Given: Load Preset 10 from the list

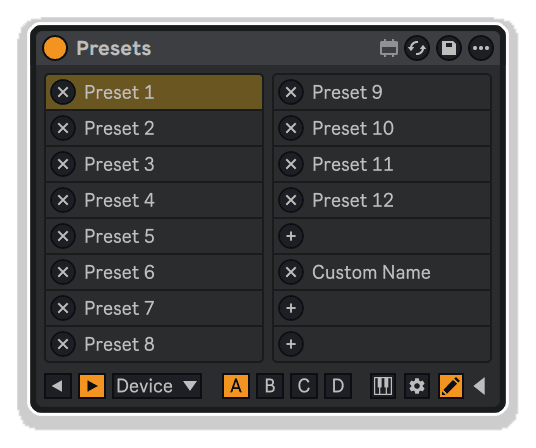Looking at the screenshot, I should click(382, 128).
